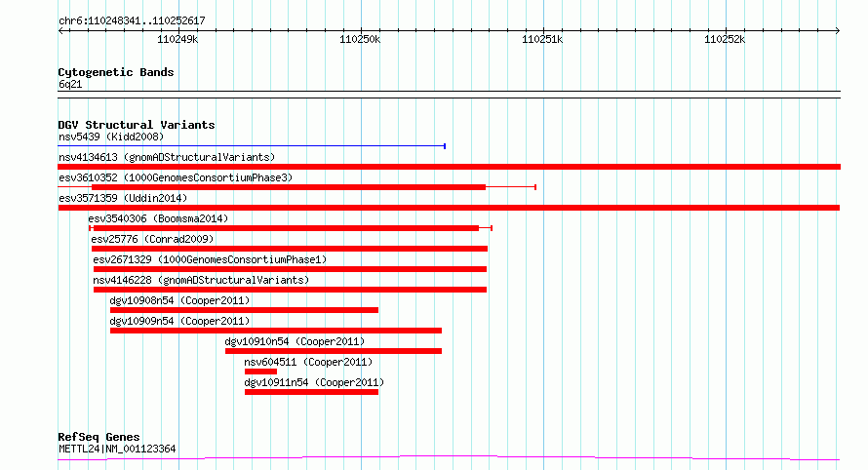
Task: Click the 110251k ruler label
Action: pos(542,39)
